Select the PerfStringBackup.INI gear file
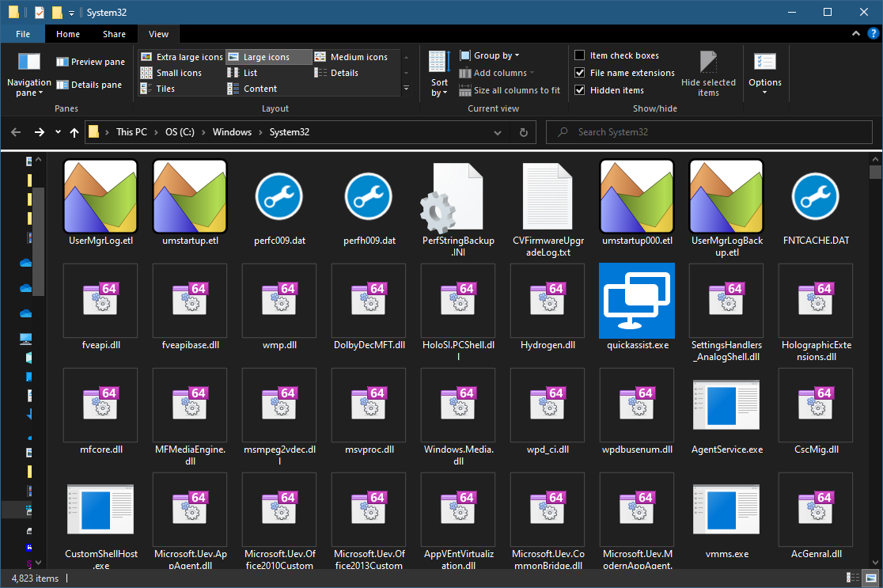This screenshot has width=883, height=588. coord(458,196)
